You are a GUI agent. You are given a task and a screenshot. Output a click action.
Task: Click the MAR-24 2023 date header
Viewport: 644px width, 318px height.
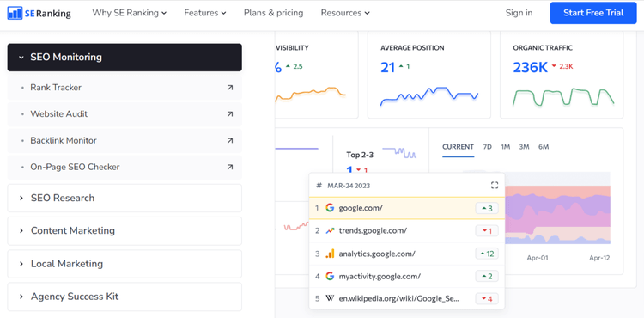click(349, 186)
